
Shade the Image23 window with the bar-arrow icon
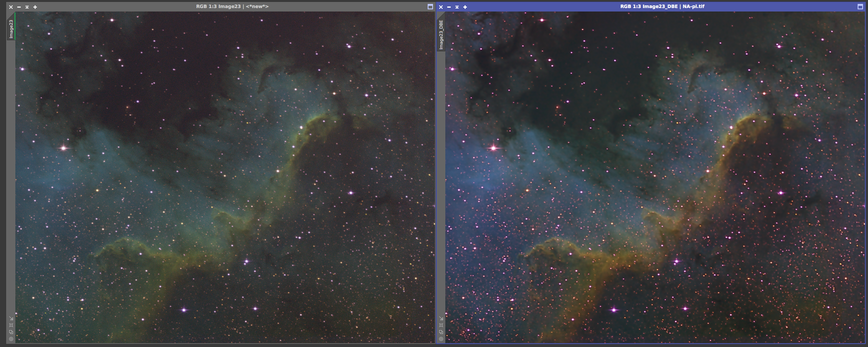point(27,7)
